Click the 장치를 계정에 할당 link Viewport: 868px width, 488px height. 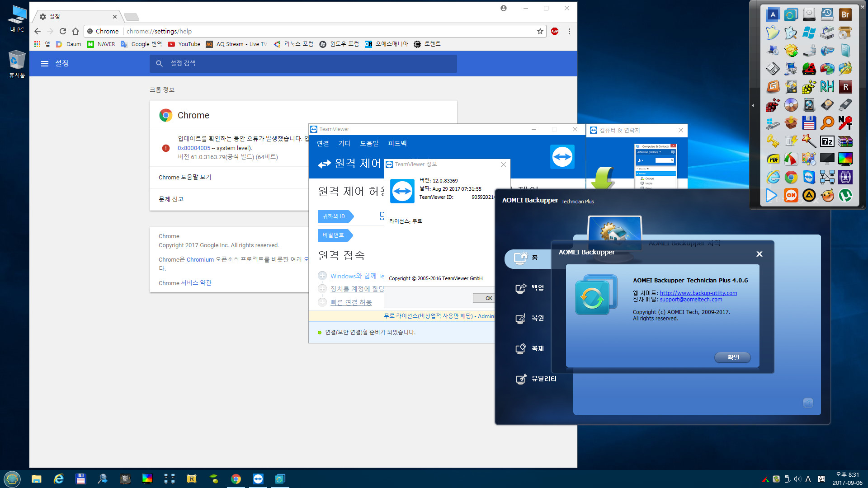tap(357, 289)
